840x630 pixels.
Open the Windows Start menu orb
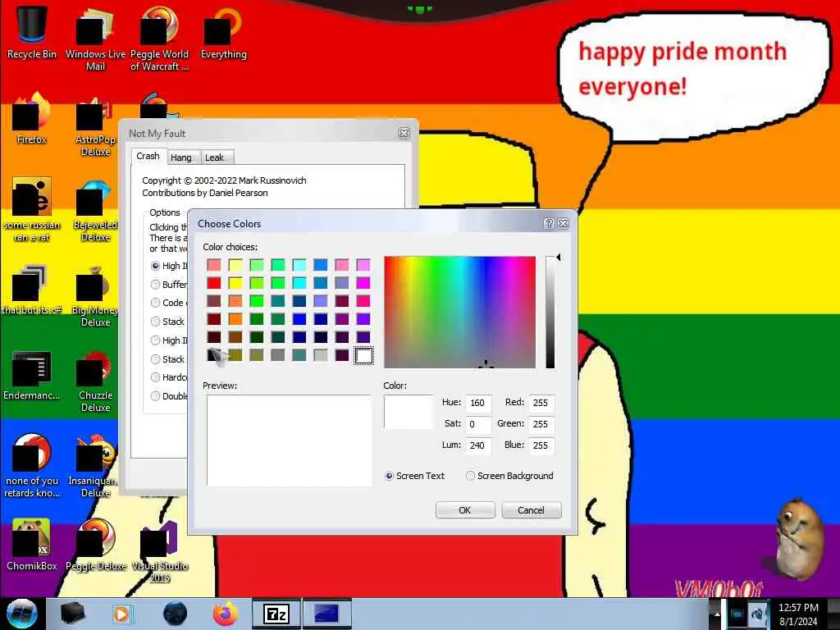22,614
